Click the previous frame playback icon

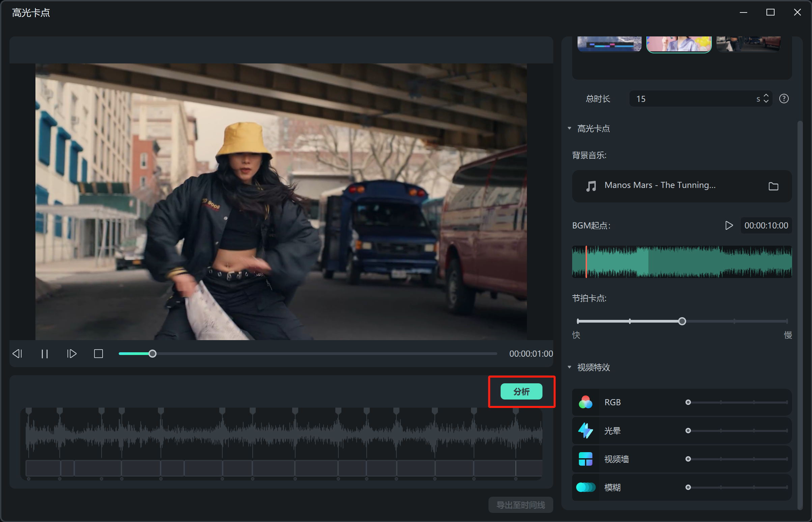point(17,354)
